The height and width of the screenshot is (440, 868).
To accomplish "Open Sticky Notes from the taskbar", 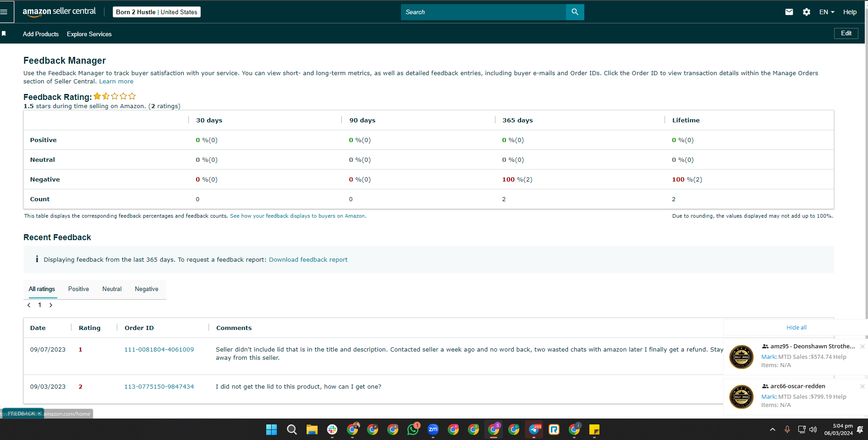I will [x=594, y=429].
